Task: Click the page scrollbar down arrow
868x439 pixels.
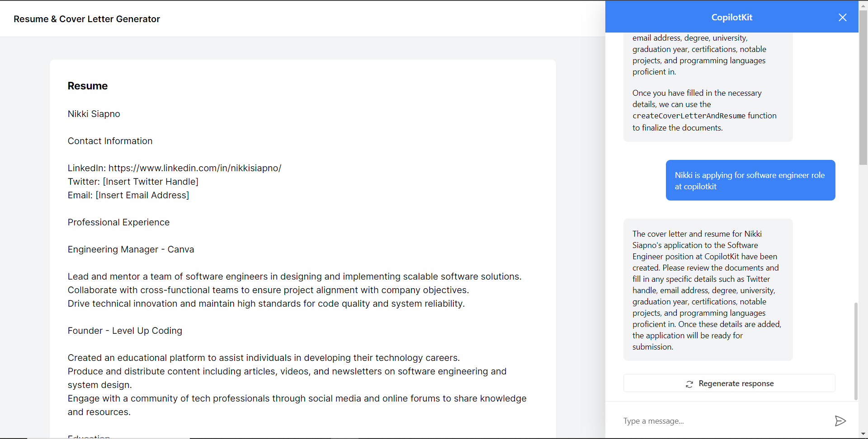Action: point(863,434)
